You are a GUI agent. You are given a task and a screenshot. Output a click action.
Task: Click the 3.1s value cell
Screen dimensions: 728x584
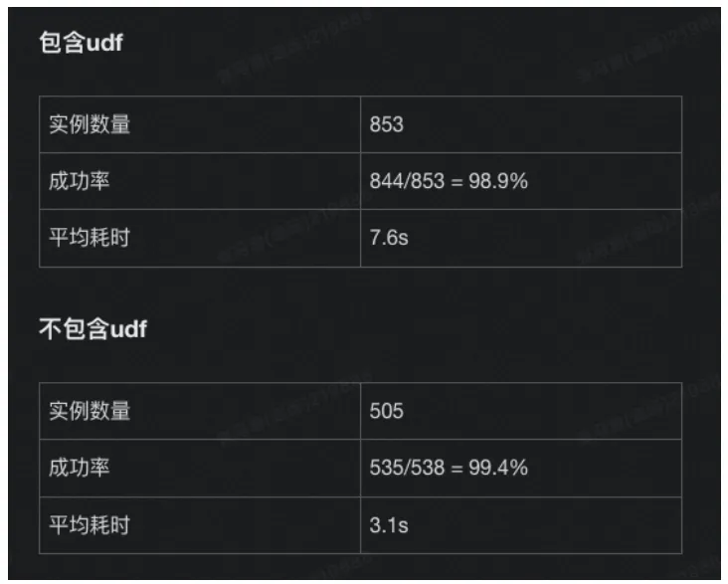[x=521, y=525]
